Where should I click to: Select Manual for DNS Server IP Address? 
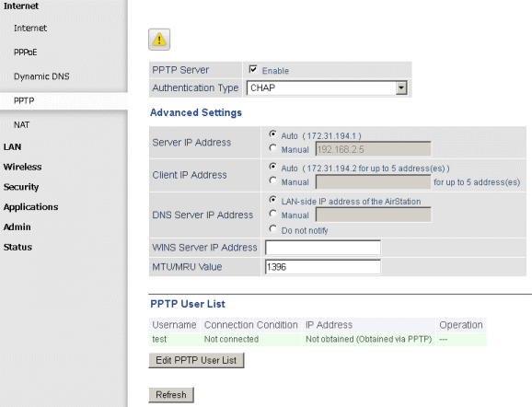pyautogui.click(x=272, y=214)
